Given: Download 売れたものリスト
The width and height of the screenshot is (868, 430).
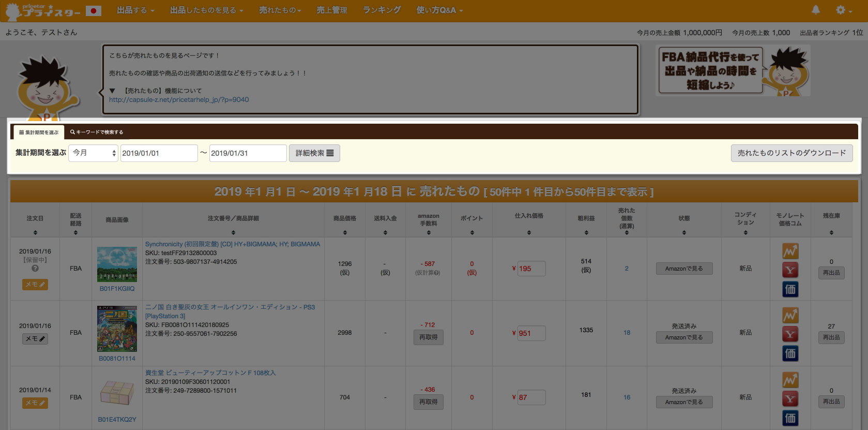Looking at the screenshot, I should (x=791, y=153).
